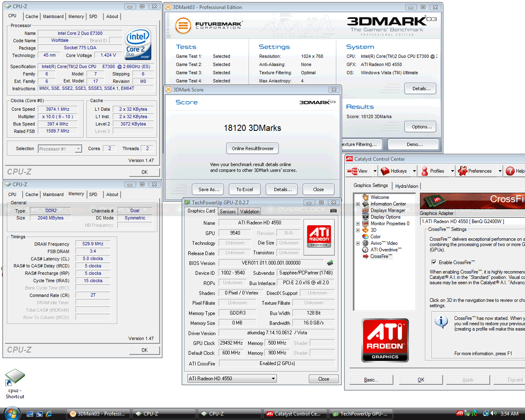Click the volume tray icon
The height and width of the screenshot is (420, 525).
[x=493, y=413]
